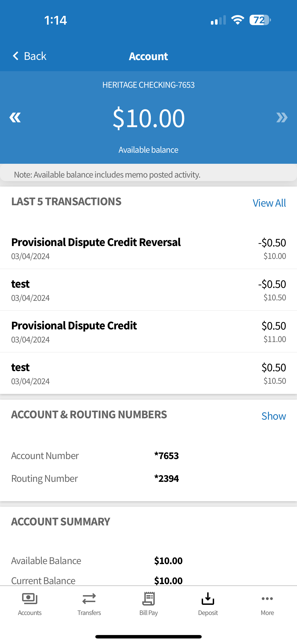Tap the Back chevron arrow

click(15, 56)
